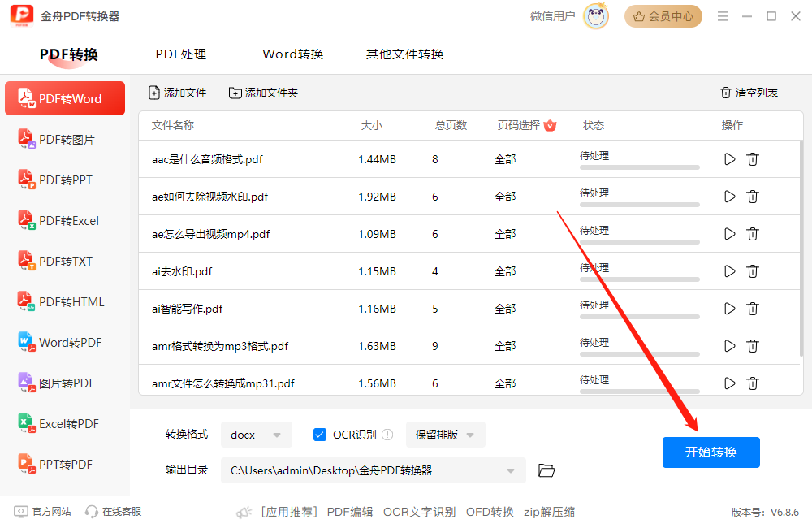The height and width of the screenshot is (528, 812).
Task: Click the 开始转换 button
Action: tap(710, 452)
